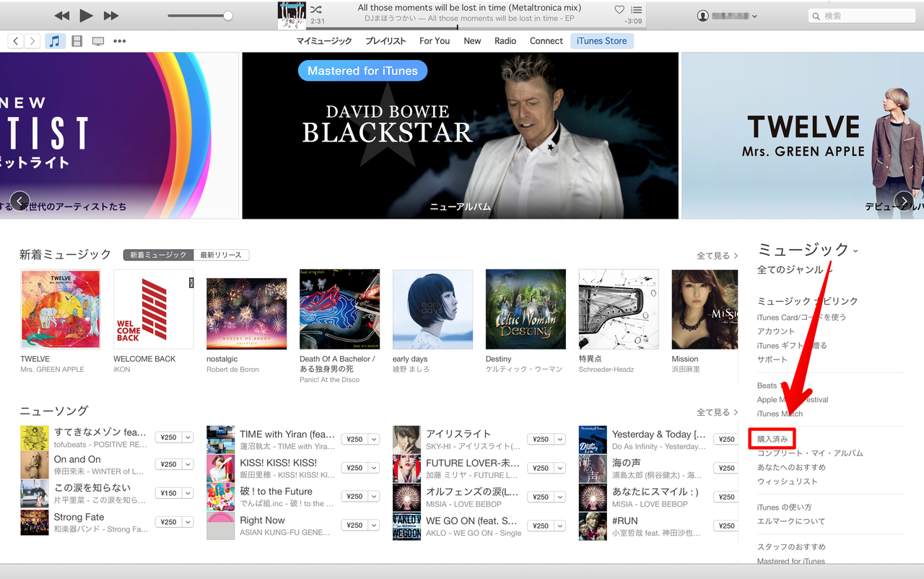Switch to For You tab
924x579 pixels.
(435, 41)
